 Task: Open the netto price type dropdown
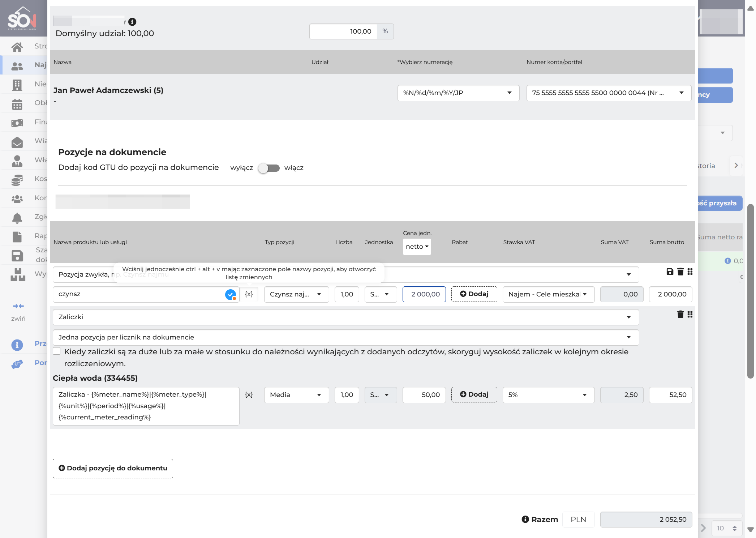(417, 247)
